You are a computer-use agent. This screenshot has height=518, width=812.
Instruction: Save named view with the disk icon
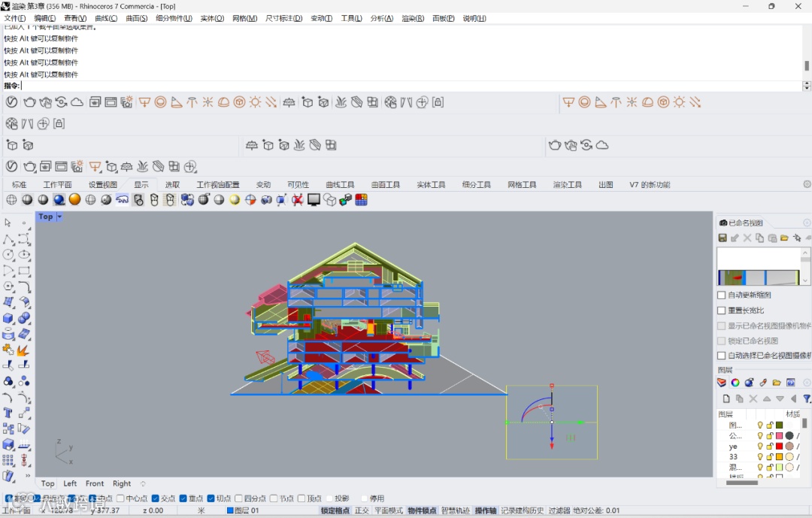(723, 238)
